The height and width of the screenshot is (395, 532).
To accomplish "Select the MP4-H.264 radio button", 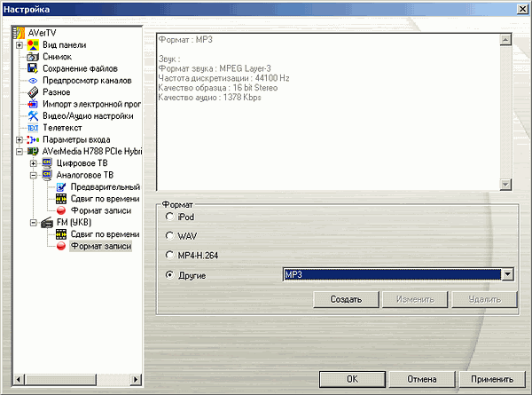I will point(169,256).
